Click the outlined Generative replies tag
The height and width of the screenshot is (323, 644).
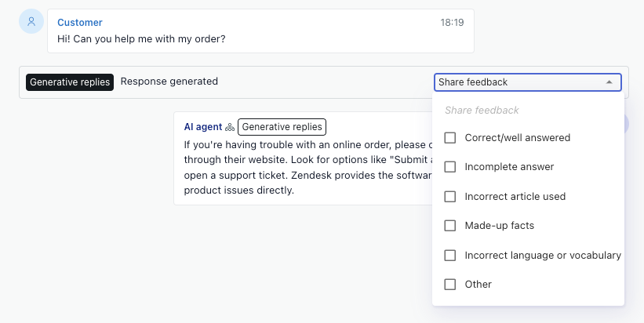[x=282, y=127]
